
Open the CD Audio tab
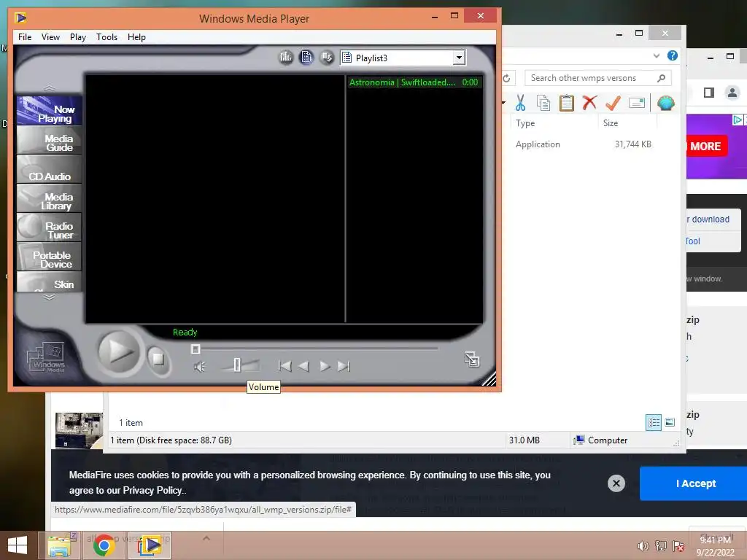50,169
